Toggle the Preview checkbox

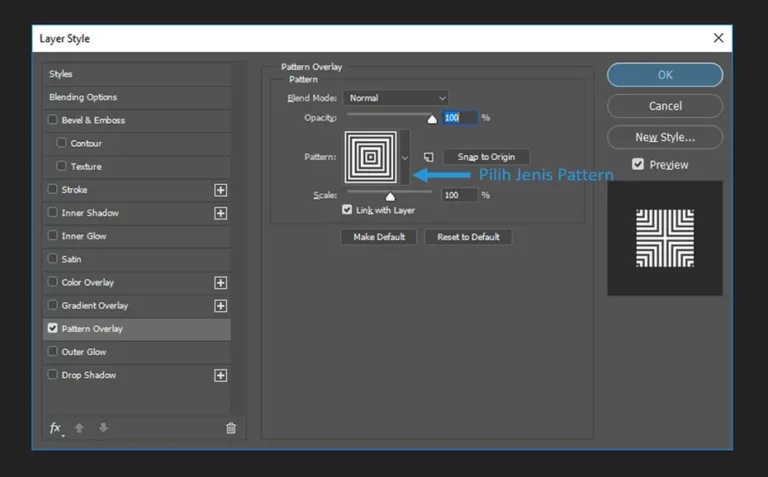click(x=638, y=164)
